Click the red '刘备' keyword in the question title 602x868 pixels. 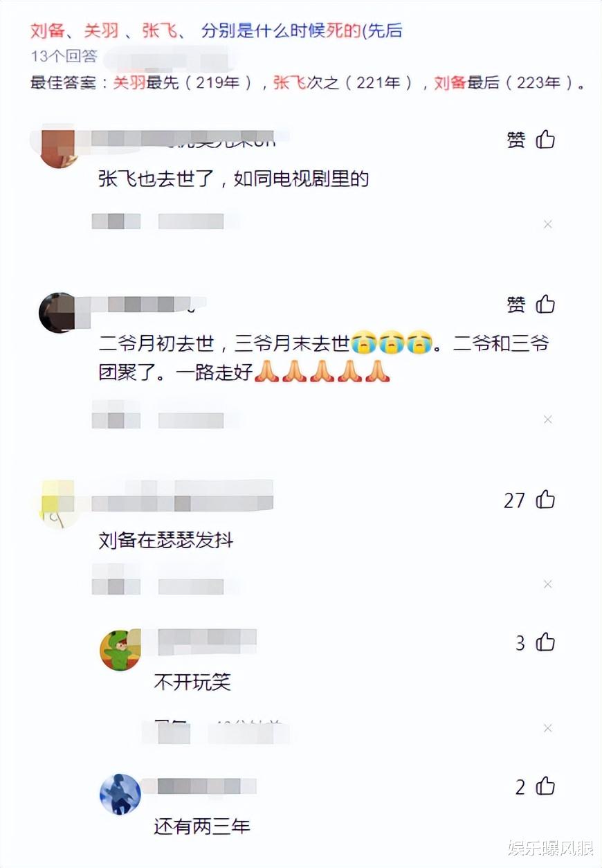click(x=48, y=30)
